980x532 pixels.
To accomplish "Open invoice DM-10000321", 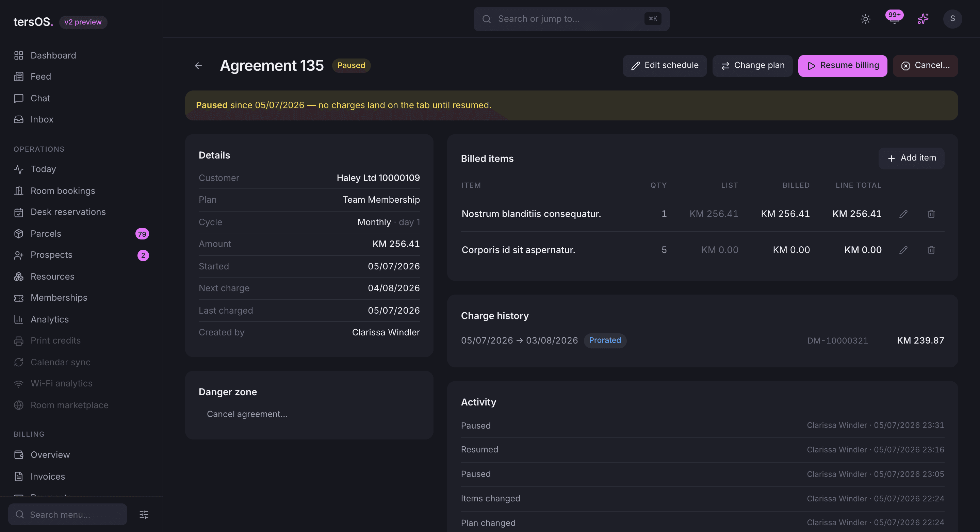I will click(x=837, y=341).
